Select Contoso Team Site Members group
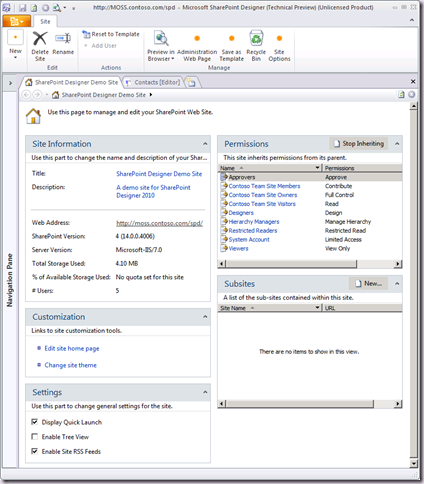424x484 pixels. (x=264, y=186)
